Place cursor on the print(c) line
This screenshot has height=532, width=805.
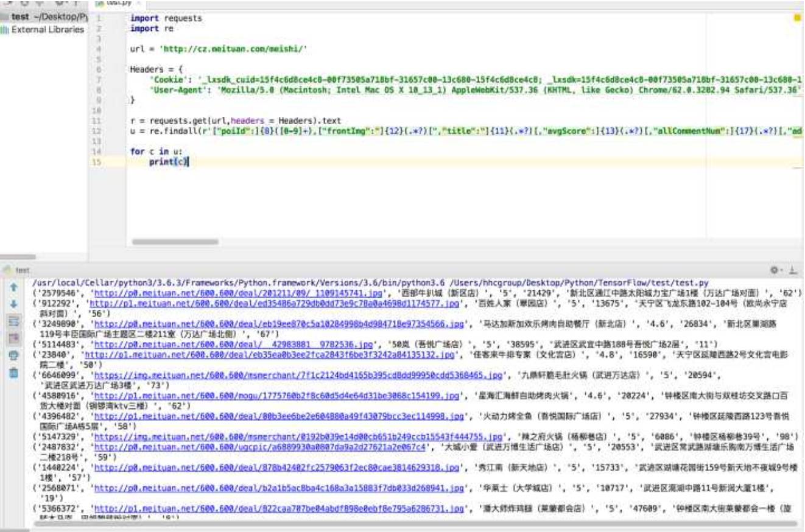[x=169, y=161]
